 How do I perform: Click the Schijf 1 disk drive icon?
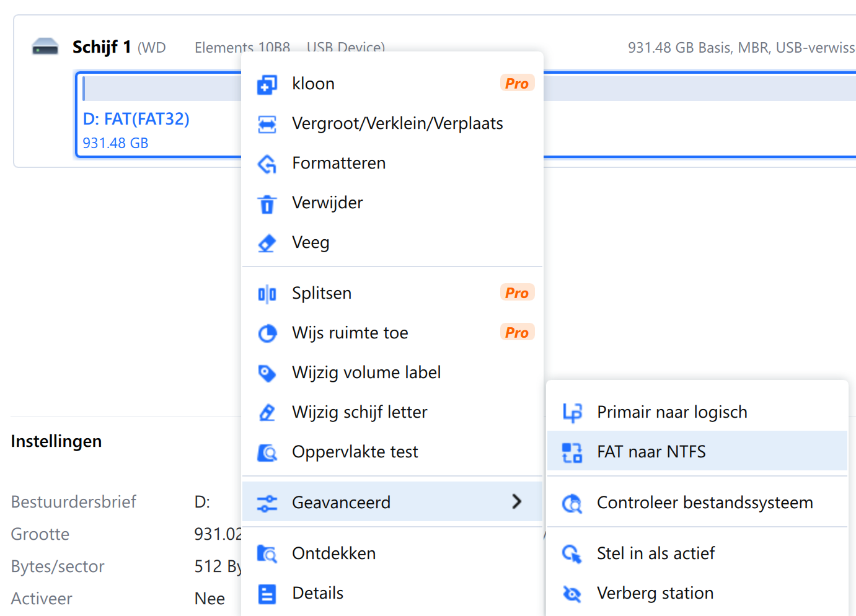click(45, 47)
